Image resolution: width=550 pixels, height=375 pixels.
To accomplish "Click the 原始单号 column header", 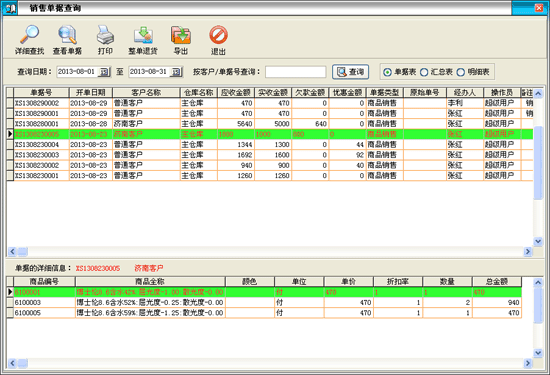I will [424, 93].
